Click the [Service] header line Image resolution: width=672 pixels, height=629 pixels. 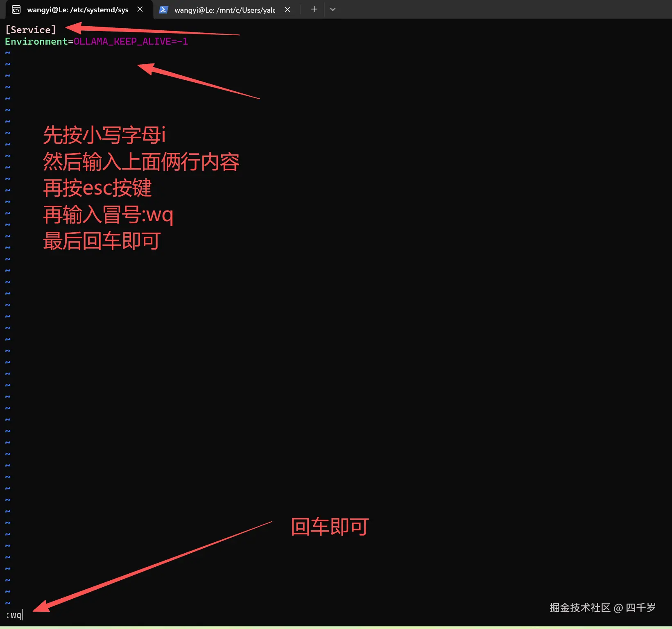tap(31, 29)
